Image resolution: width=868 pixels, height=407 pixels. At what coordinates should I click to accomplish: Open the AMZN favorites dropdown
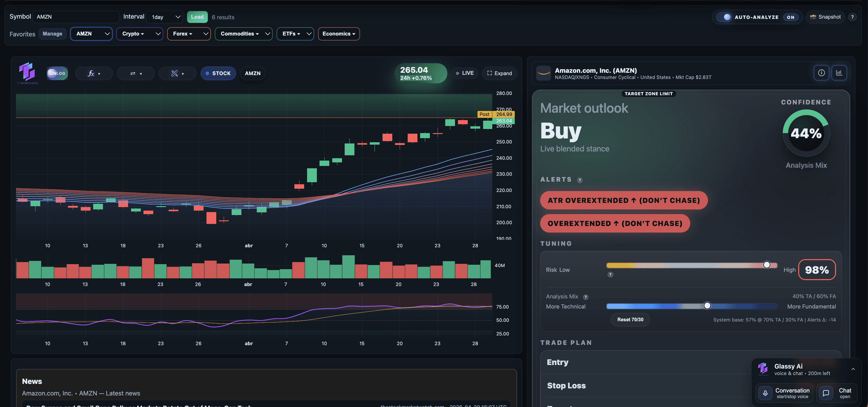pyautogui.click(x=91, y=34)
